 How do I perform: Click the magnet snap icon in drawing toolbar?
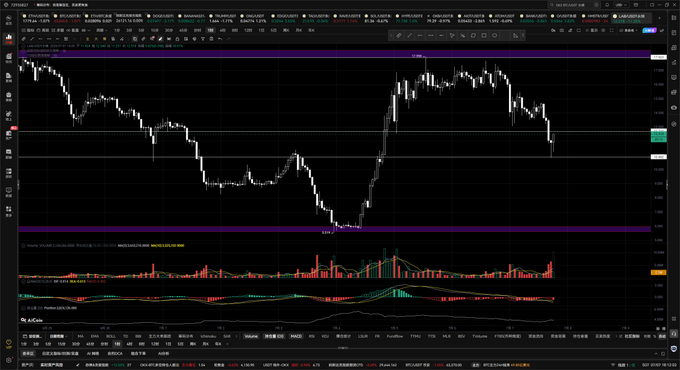169,39
